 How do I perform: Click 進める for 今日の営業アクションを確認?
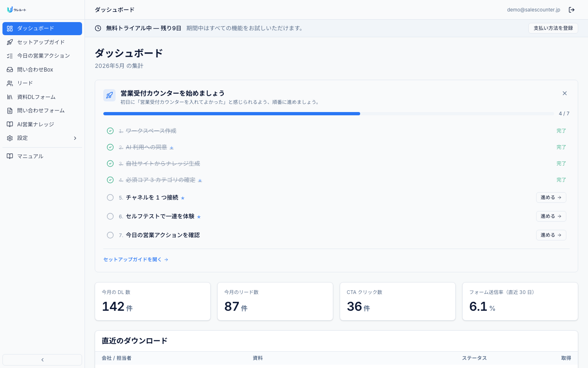coord(551,235)
